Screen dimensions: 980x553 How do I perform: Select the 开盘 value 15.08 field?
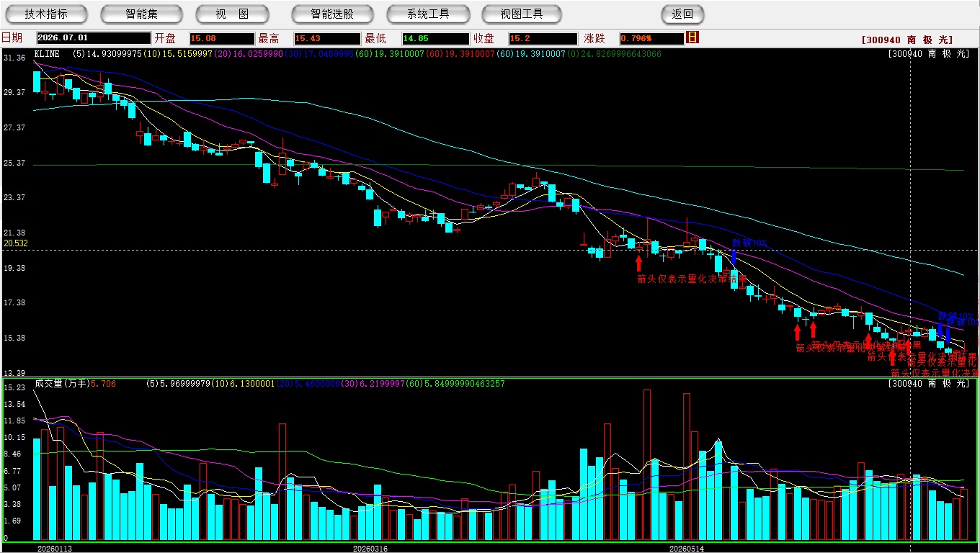click(x=222, y=38)
